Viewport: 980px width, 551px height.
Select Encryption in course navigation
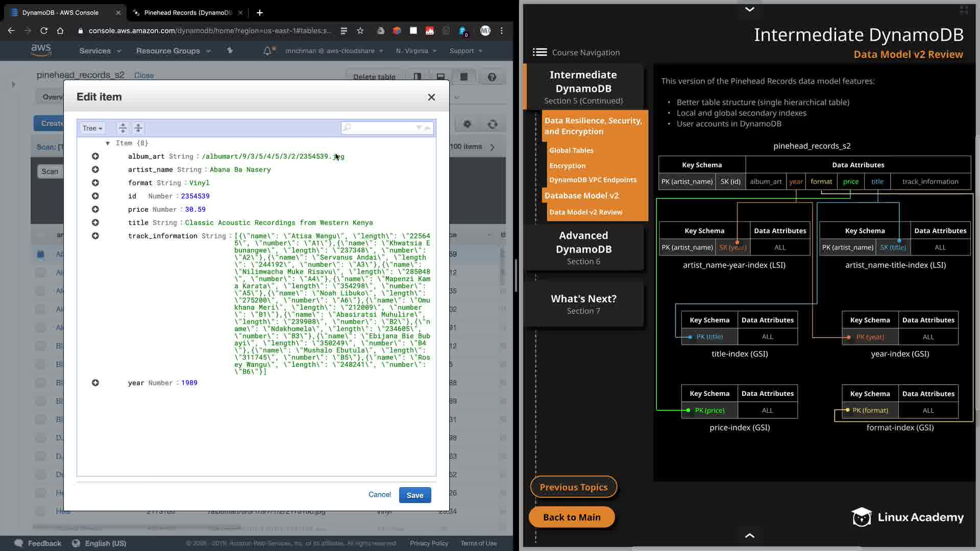567,166
